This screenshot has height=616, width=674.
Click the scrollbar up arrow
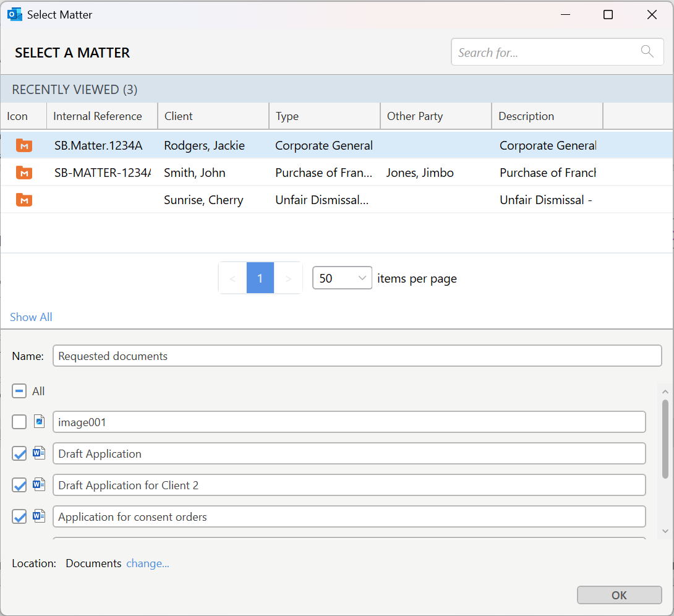(x=665, y=391)
